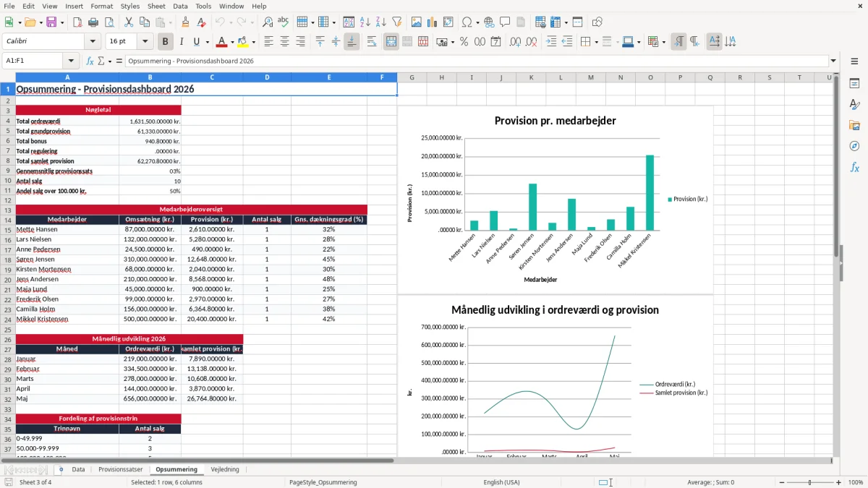Toggle Underline formatting

196,42
